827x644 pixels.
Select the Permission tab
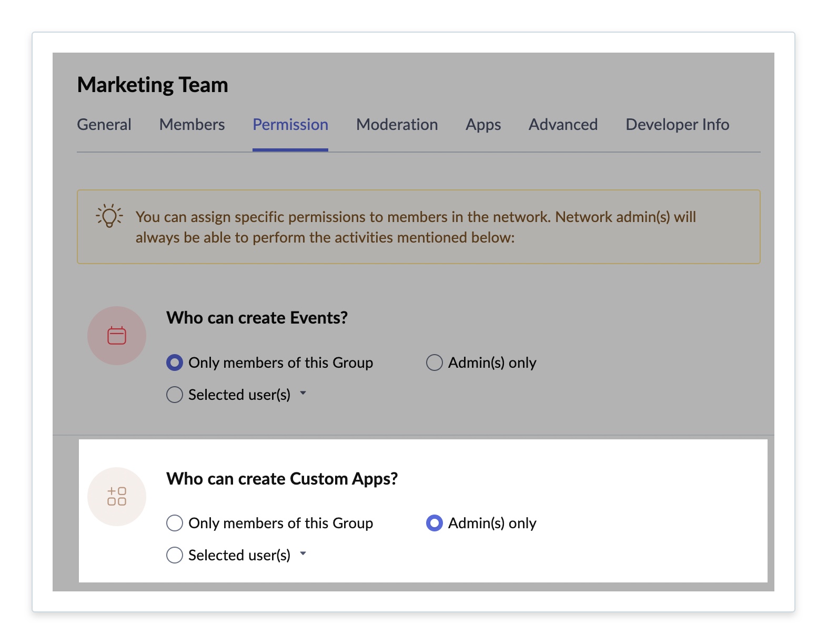[x=290, y=125]
